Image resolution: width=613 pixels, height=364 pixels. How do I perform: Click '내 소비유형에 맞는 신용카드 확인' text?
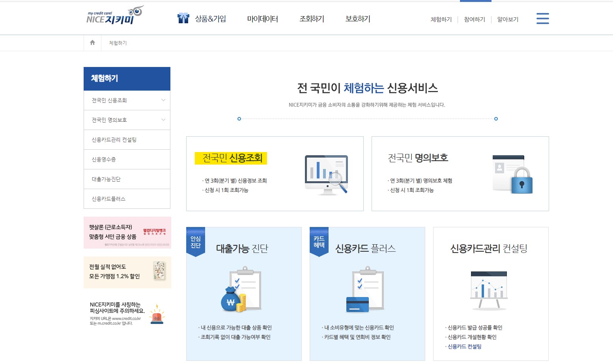coord(359,328)
